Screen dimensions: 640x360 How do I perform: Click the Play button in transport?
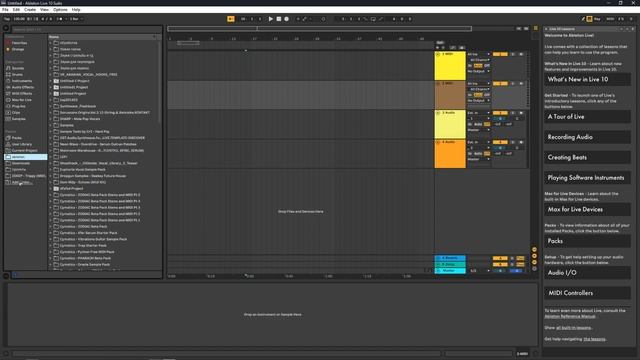coord(271,19)
